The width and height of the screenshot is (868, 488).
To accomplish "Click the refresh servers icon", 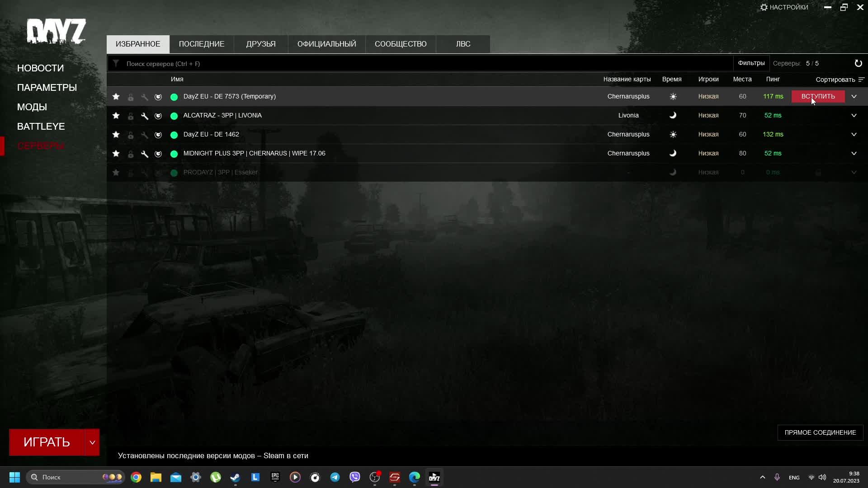I will pyautogui.click(x=859, y=63).
